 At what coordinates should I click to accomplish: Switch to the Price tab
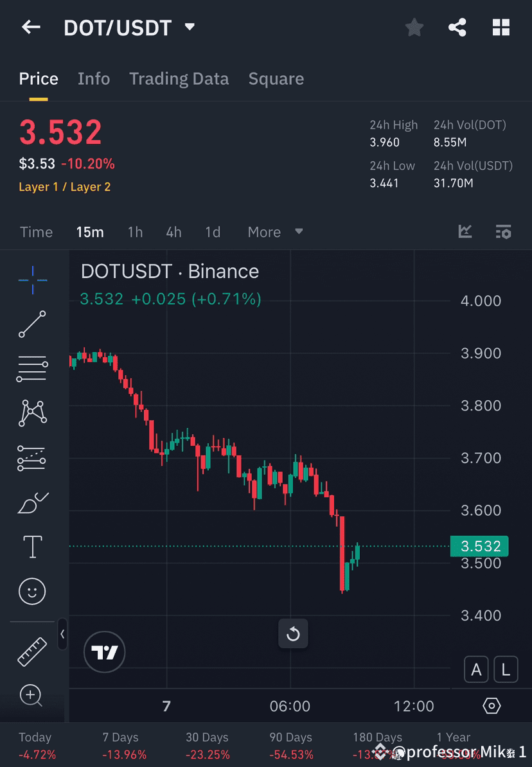[x=38, y=79]
